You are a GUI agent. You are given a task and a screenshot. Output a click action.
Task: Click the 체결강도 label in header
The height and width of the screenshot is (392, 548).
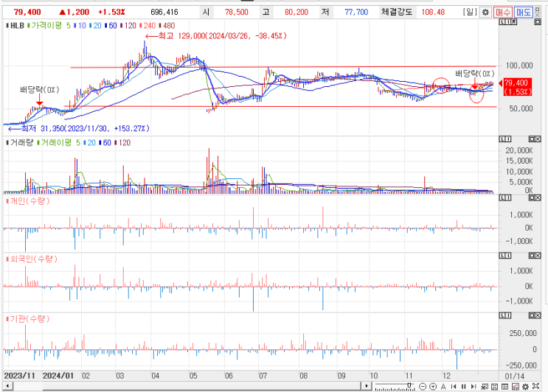coord(397,13)
